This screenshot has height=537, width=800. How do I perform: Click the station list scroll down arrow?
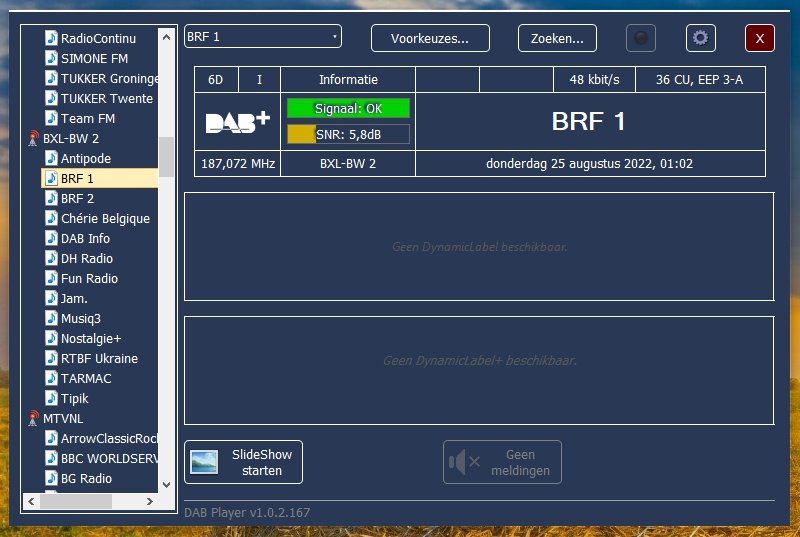(x=166, y=484)
